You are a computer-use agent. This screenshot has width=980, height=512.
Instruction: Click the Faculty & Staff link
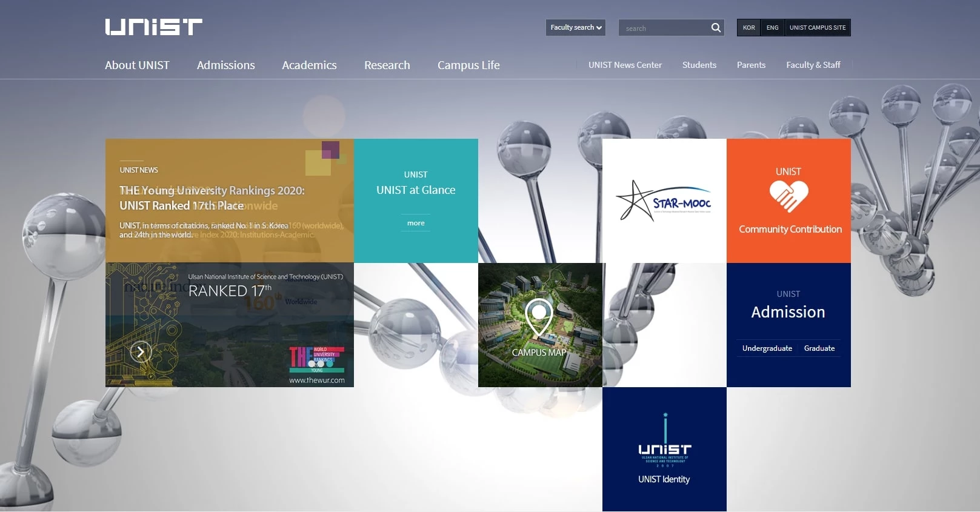[813, 65]
